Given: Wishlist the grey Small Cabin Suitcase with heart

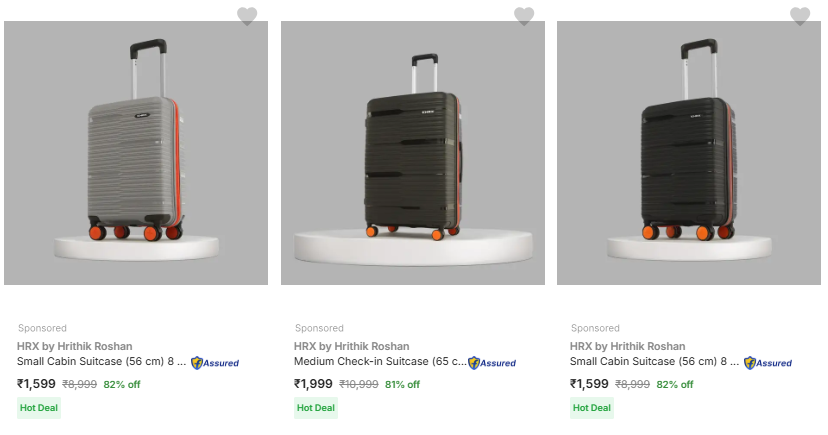Looking at the screenshot, I should (247, 16).
